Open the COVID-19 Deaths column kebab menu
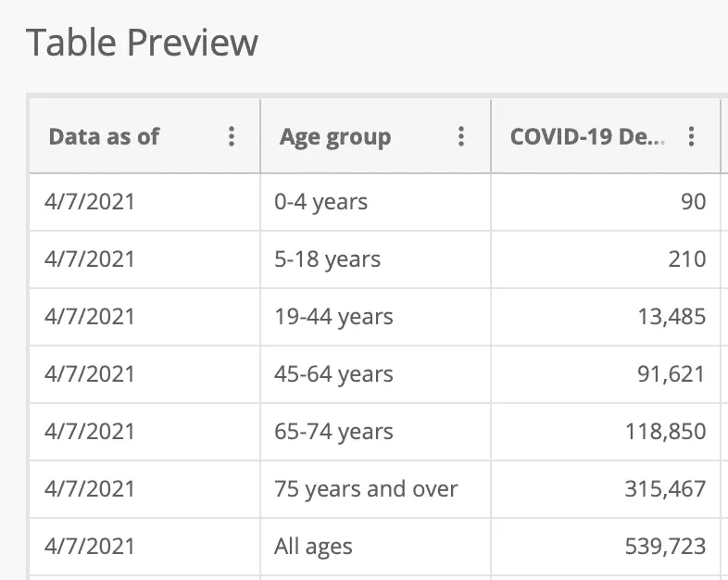The width and height of the screenshot is (728, 580). [x=691, y=137]
